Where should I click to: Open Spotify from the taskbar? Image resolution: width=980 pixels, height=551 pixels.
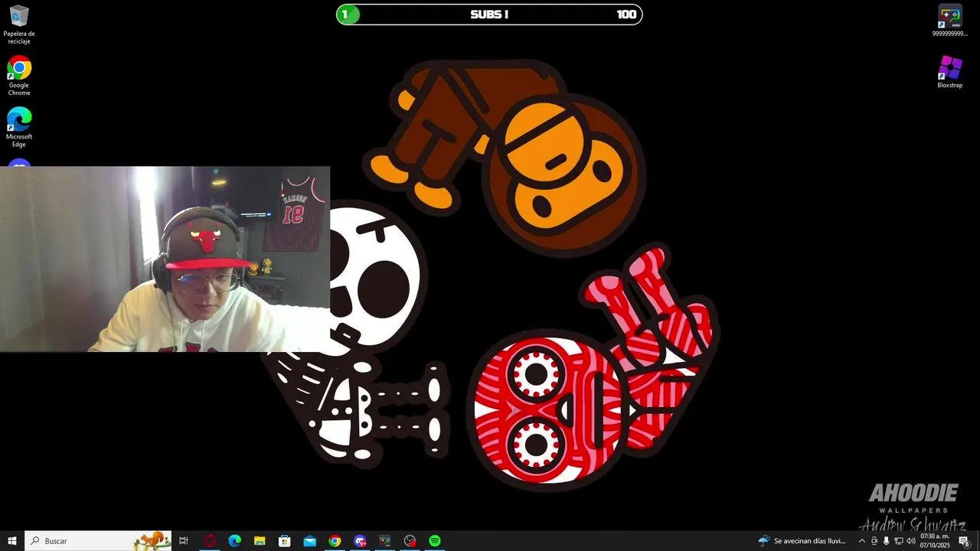(435, 541)
